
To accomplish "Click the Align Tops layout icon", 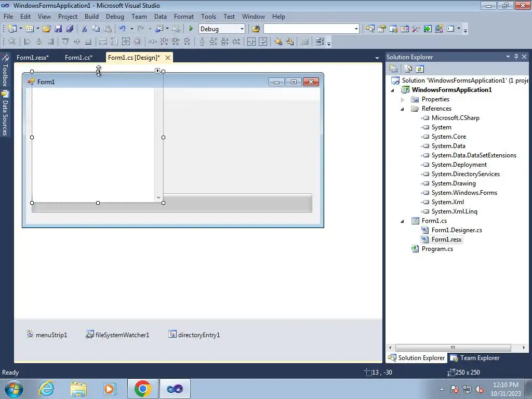I will click(x=65, y=42).
